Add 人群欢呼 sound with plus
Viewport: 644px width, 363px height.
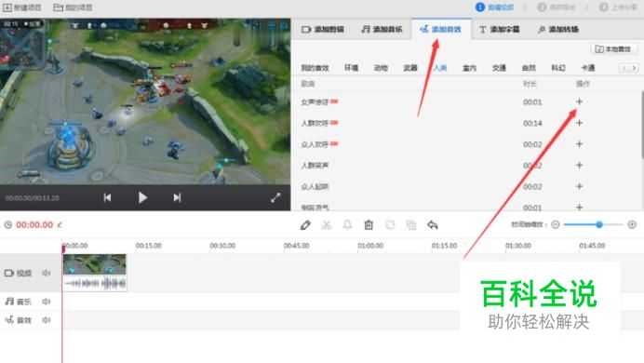pyautogui.click(x=579, y=123)
